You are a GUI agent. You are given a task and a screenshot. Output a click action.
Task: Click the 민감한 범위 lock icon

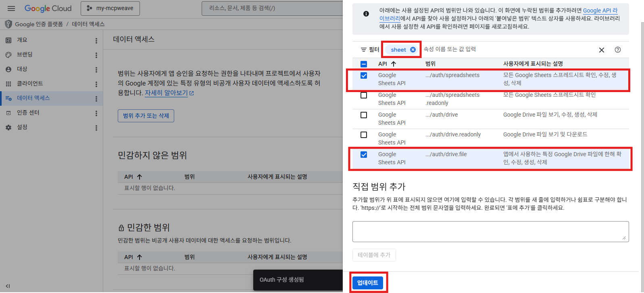pos(121,228)
